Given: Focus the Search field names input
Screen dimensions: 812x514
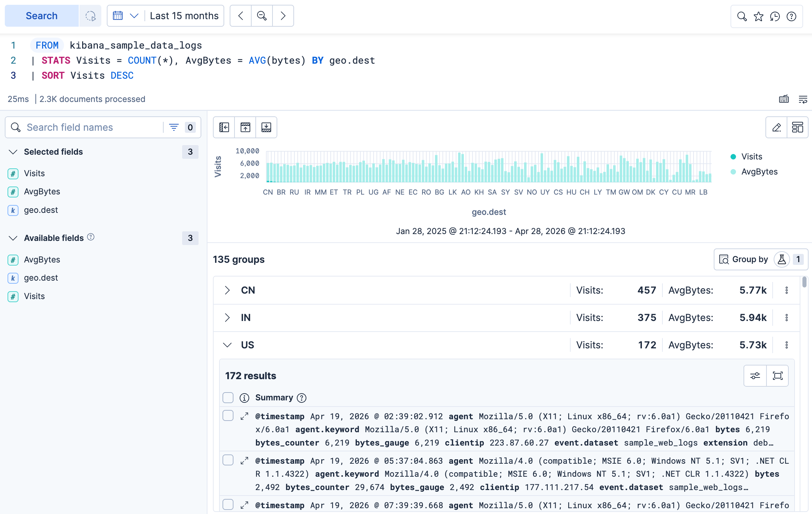Looking at the screenshot, I should click(92, 127).
